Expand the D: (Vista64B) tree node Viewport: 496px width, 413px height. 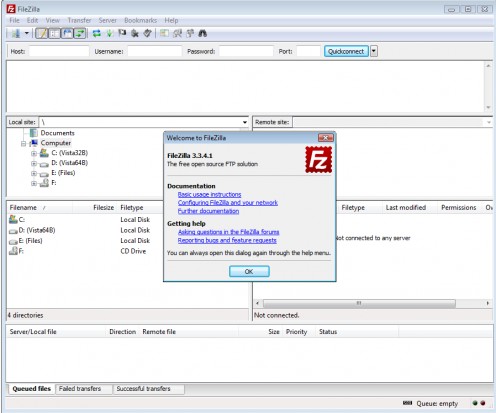point(34,164)
